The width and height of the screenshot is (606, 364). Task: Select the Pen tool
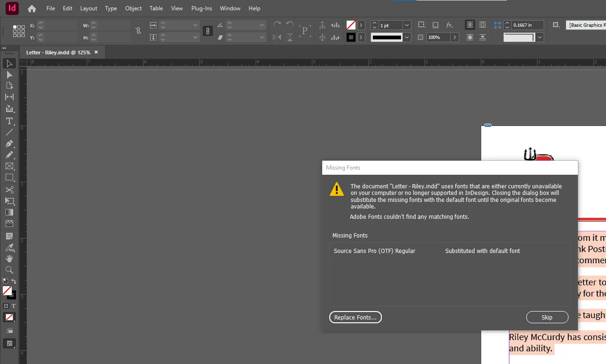pyautogui.click(x=9, y=143)
